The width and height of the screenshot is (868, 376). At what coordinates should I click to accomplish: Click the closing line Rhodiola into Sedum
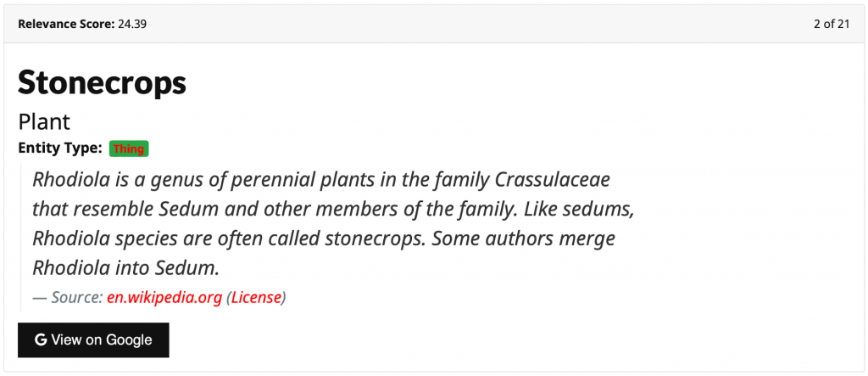126,268
